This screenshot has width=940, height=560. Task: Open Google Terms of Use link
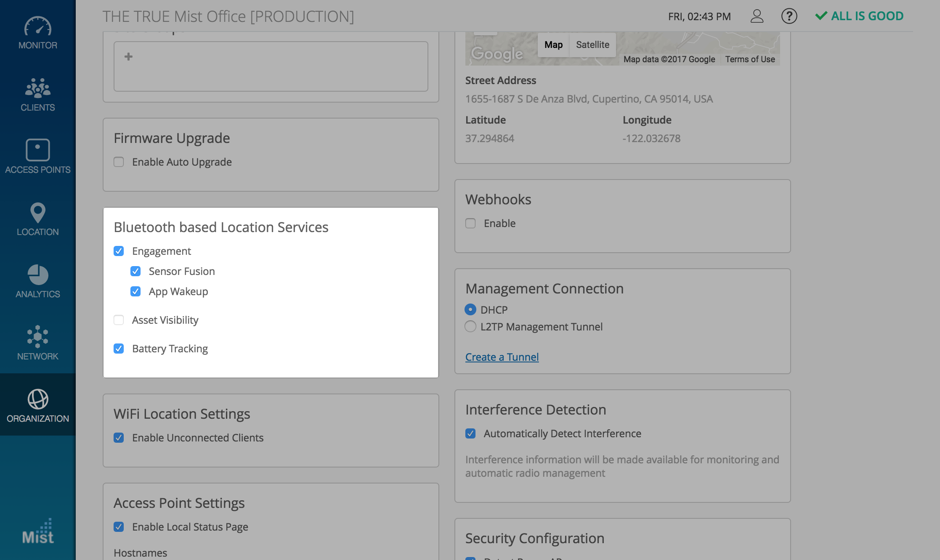750,59
